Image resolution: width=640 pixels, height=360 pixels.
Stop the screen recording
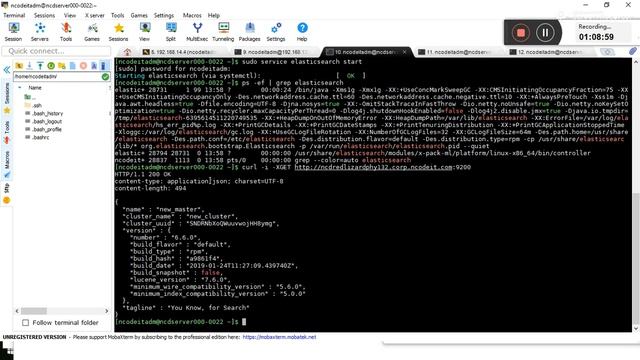520,33
